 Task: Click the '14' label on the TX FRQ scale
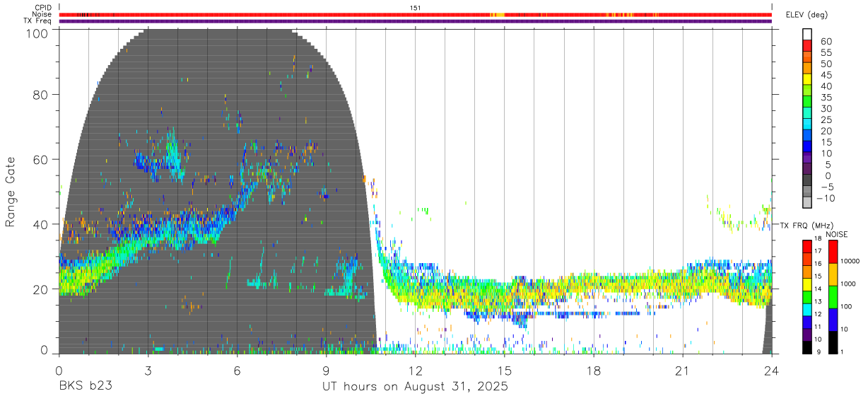pos(818,289)
